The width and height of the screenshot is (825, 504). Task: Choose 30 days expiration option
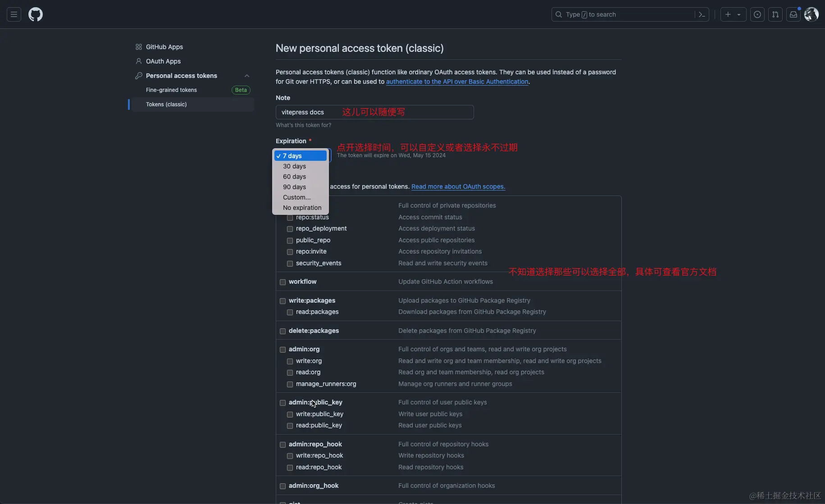[x=300, y=166]
